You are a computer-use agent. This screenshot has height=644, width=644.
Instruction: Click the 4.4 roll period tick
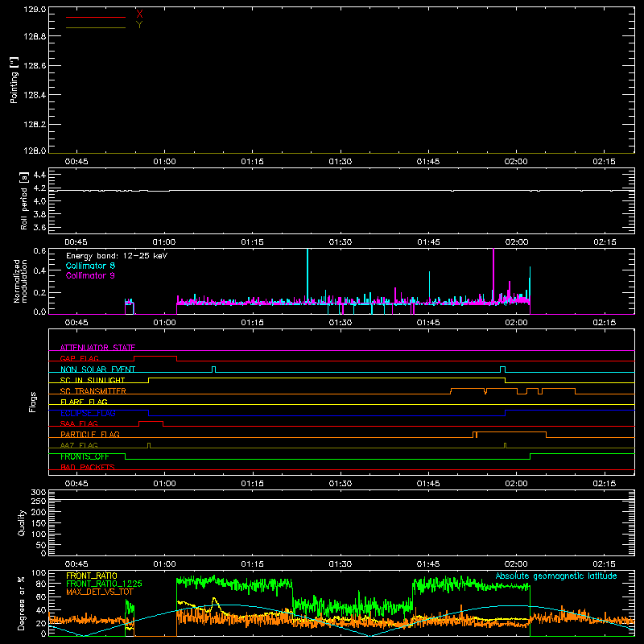point(39,175)
